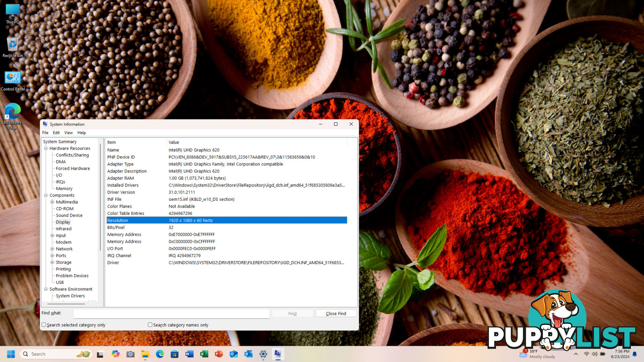
Task: Collapse Hardware Resources tree node
Action: pyautogui.click(x=46, y=148)
